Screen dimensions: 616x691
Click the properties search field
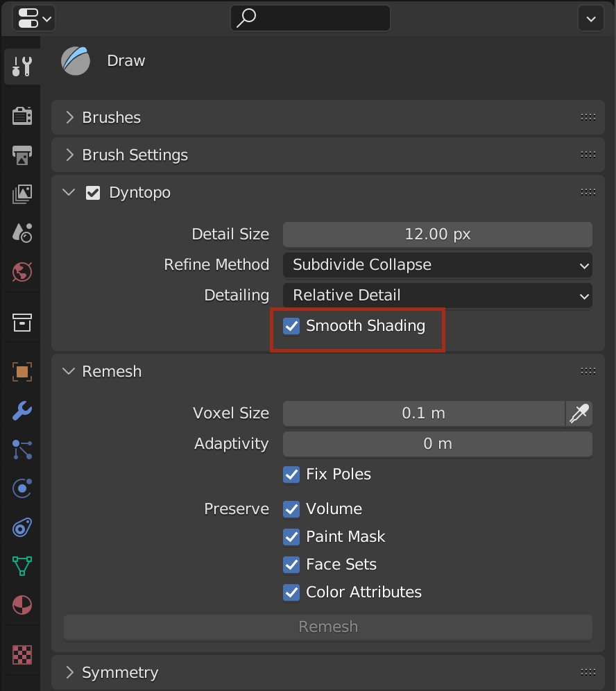click(x=310, y=18)
